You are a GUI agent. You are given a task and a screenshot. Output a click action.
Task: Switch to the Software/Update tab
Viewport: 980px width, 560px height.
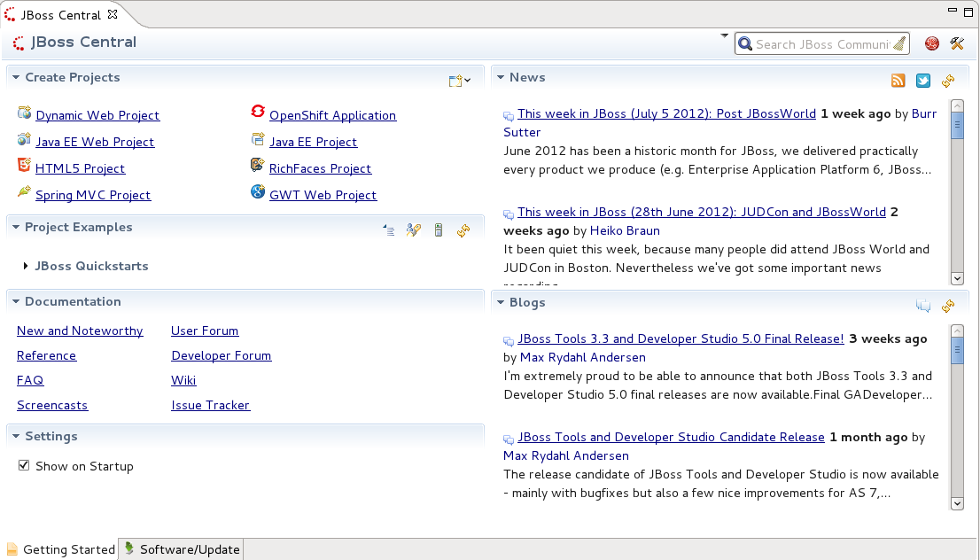pyautogui.click(x=182, y=549)
